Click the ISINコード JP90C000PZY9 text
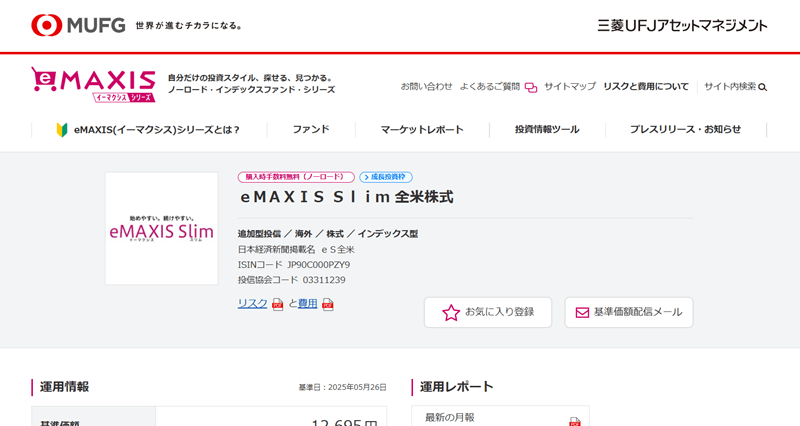This screenshot has width=800, height=426. coord(294,265)
